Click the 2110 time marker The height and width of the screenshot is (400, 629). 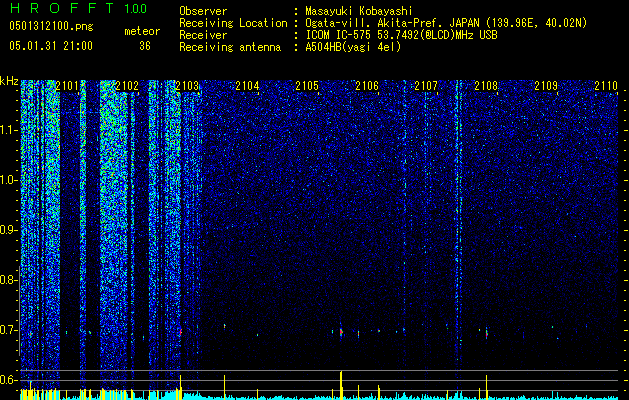point(606,86)
